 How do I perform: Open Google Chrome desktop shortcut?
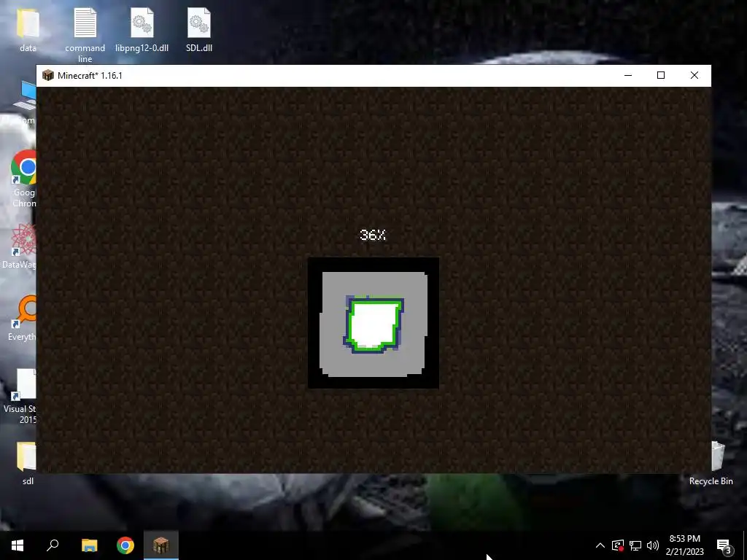pyautogui.click(x=23, y=179)
